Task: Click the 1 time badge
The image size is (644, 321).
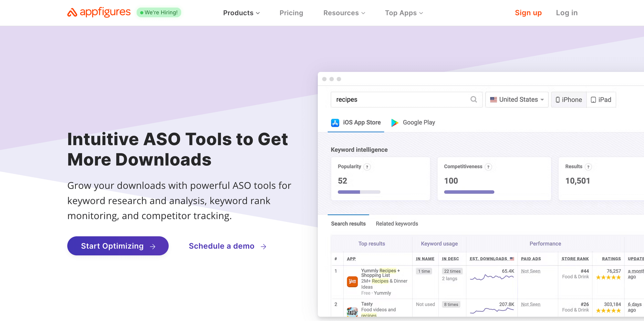Action: click(424, 271)
